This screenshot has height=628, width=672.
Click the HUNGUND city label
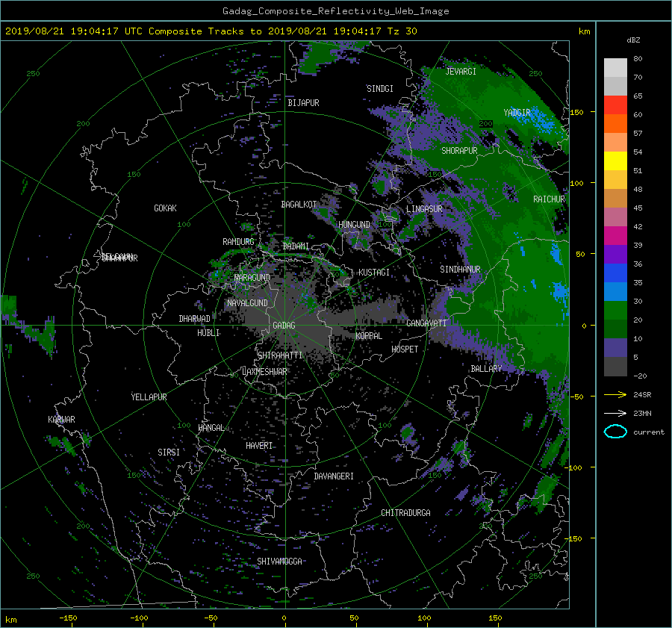point(354,225)
